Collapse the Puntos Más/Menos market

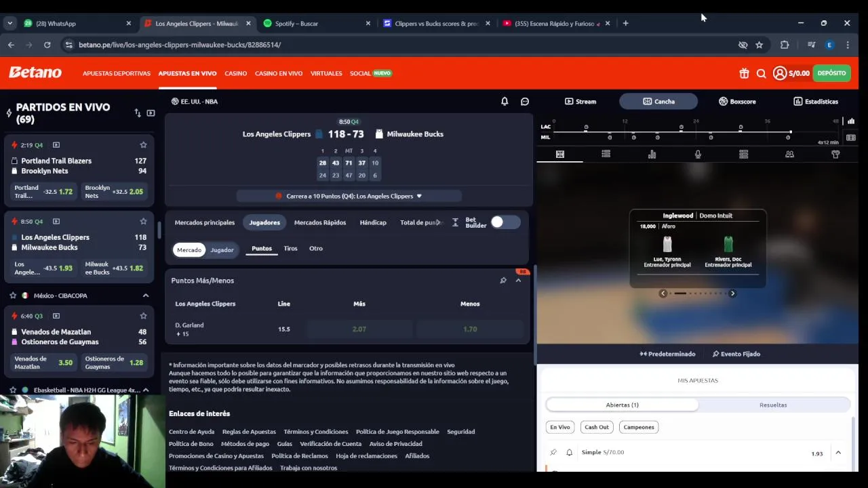pos(519,281)
